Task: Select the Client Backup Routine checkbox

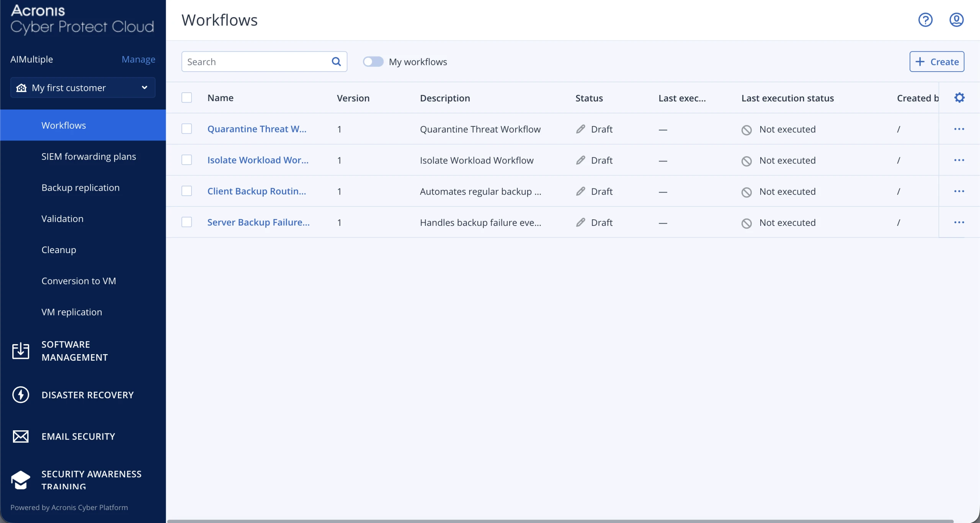Action: [x=186, y=191]
